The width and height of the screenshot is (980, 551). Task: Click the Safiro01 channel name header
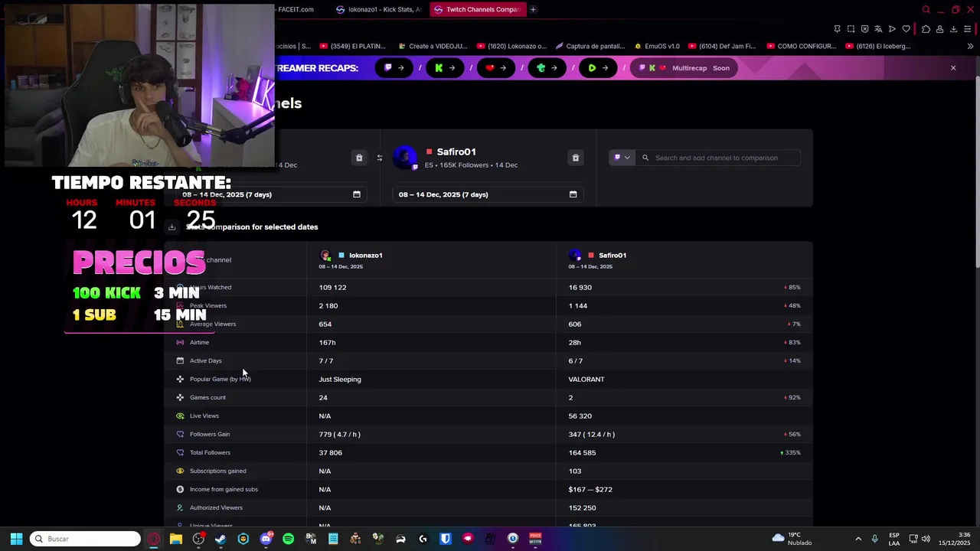point(456,152)
